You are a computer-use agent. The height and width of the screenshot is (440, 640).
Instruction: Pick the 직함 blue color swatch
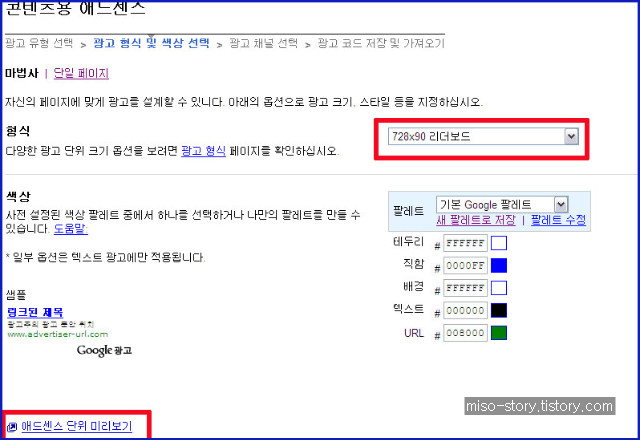[x=499, y=265]
